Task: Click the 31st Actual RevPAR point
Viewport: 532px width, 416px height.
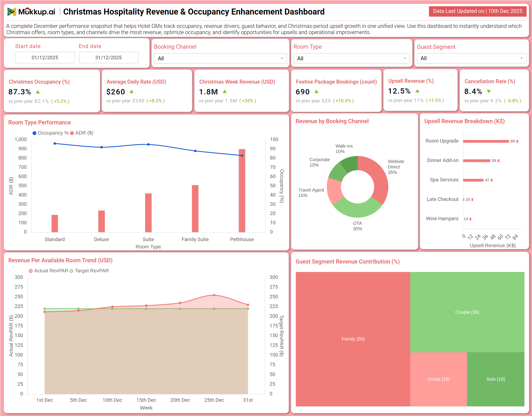Action: point(248,305)
